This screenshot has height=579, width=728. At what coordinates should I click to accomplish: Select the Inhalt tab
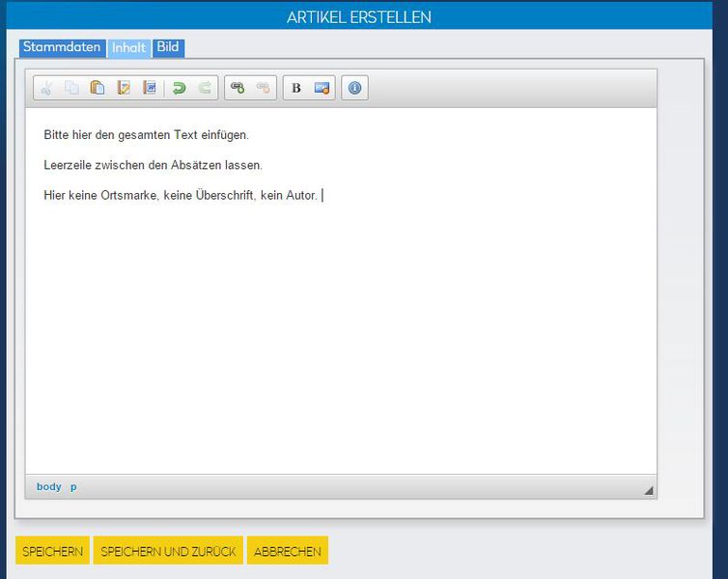coord(128,48)
